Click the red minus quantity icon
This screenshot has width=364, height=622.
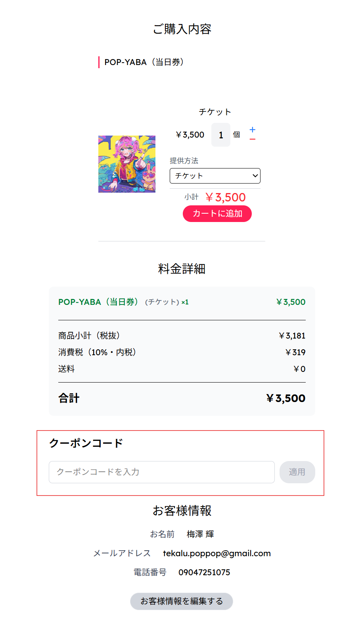pyautogui.click(x=253, y=140)
